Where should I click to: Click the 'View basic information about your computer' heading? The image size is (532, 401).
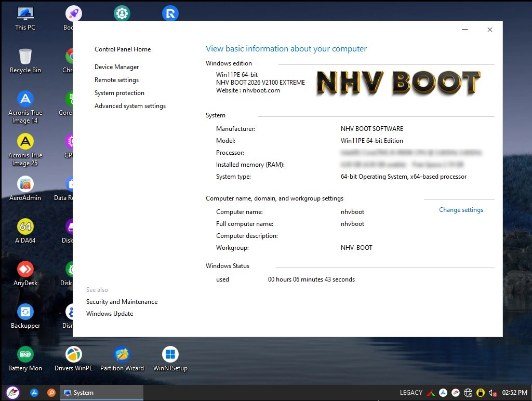tap(286, 48)
